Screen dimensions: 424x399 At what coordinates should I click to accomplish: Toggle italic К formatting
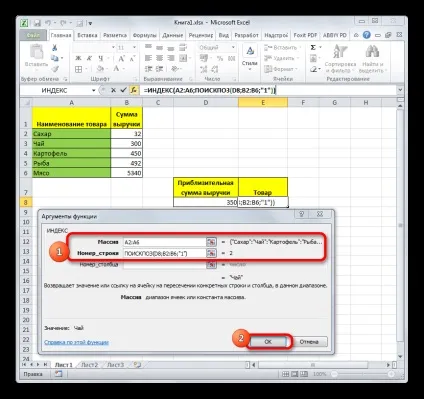[x=89, y=58]
